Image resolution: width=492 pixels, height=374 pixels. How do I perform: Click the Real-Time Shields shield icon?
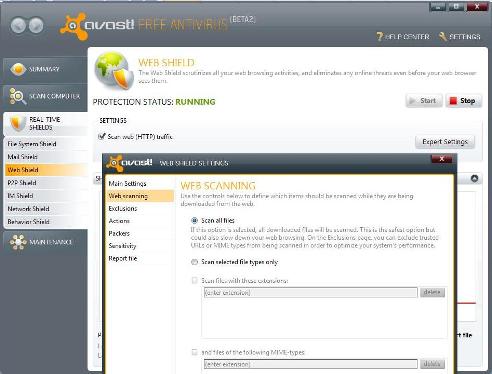[17, 123]
